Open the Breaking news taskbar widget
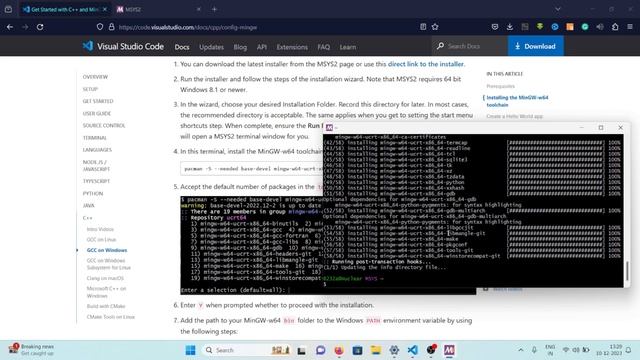This screenshot has height=360, width=640. [31, 350]
